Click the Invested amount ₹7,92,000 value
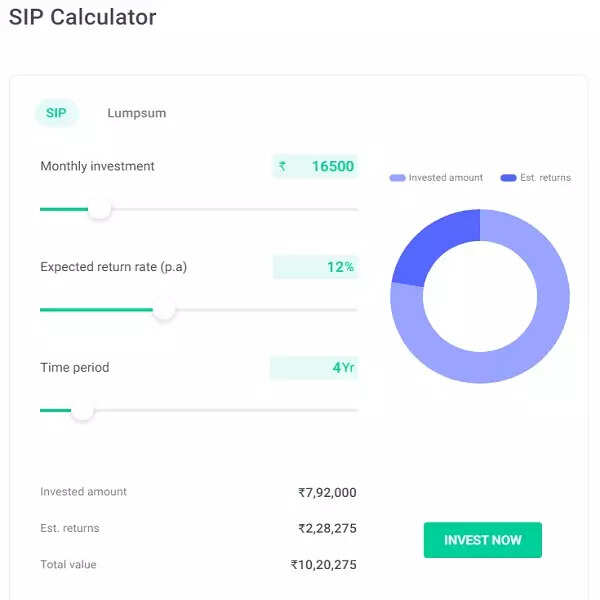The width and height of the screenshot is (600, 600). point(327,493)
